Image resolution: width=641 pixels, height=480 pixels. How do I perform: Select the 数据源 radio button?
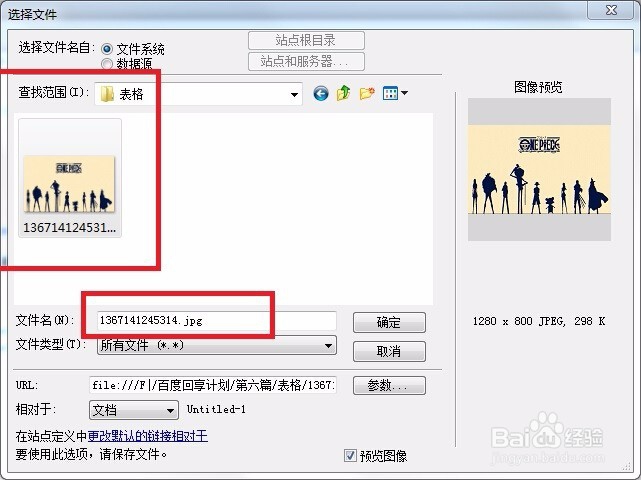[107, 64]
